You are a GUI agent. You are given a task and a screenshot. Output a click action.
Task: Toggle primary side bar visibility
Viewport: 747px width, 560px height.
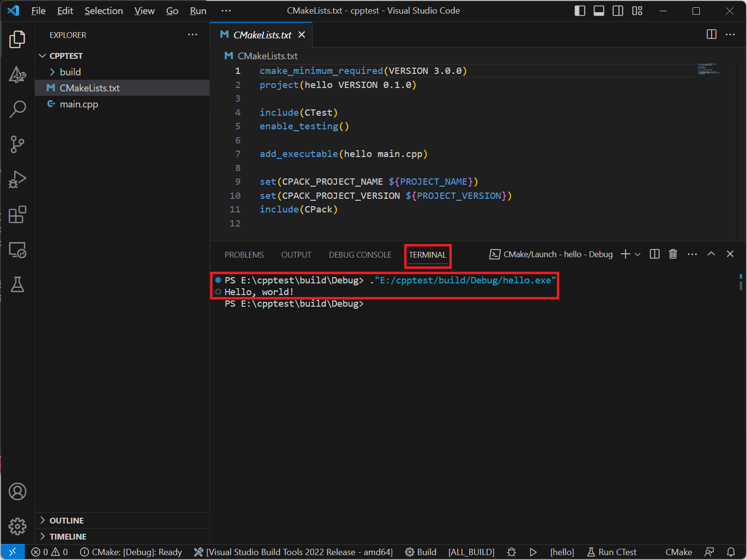tap(580, 11)
